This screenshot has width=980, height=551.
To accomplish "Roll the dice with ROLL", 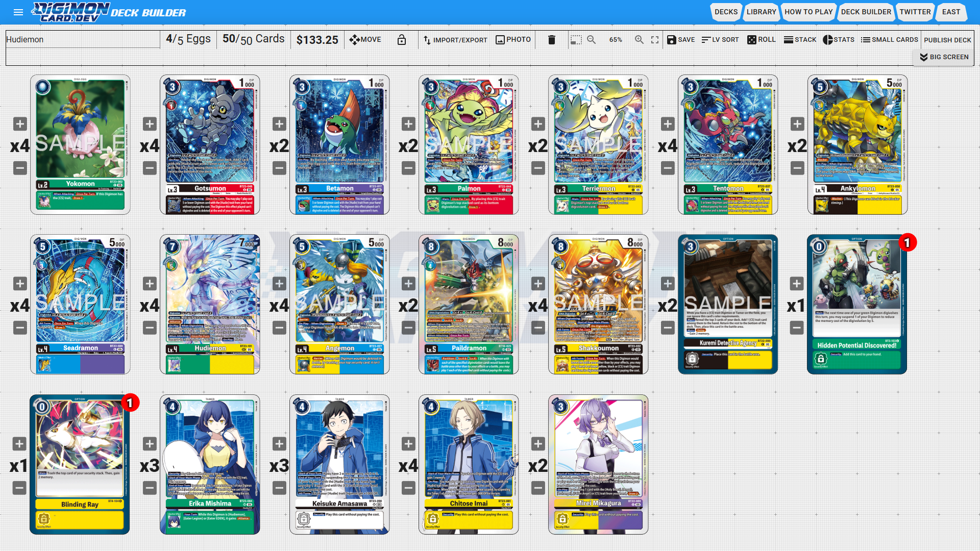I will tap(761, 40).
